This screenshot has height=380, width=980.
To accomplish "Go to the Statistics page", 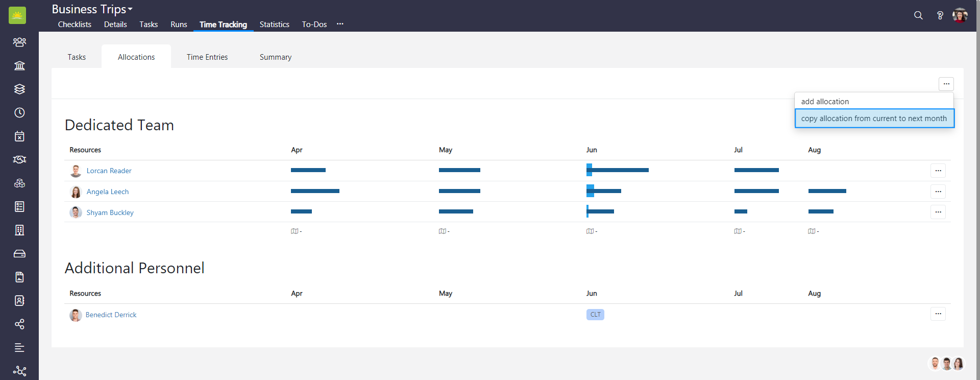I will pos(274,25).
